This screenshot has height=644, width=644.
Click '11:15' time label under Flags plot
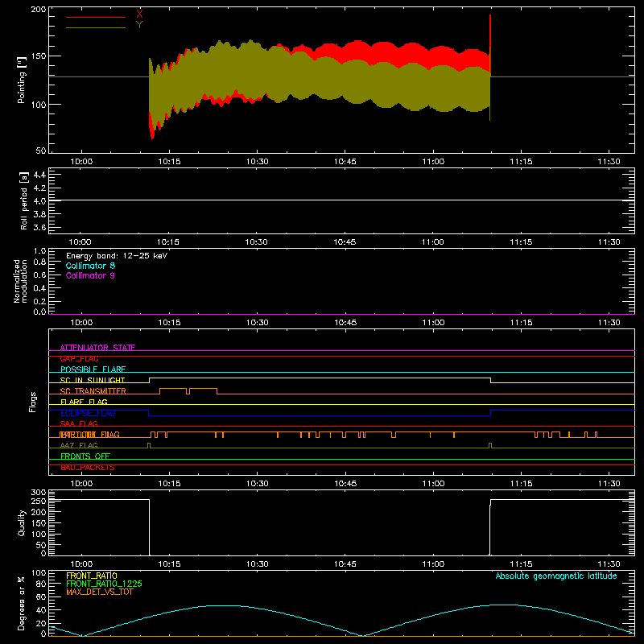[x=521, y=484]
